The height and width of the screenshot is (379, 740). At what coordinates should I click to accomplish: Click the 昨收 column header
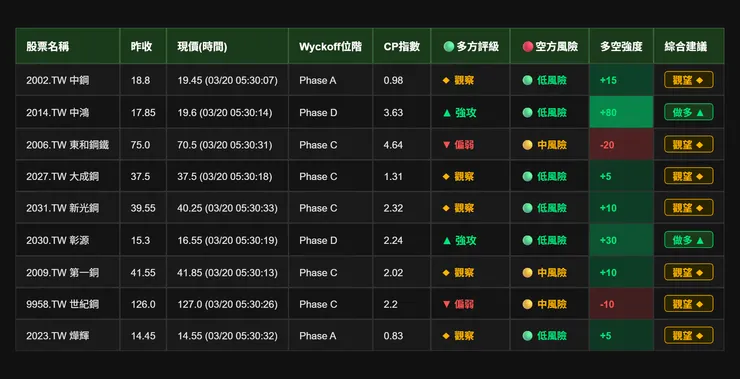(143, 46)
